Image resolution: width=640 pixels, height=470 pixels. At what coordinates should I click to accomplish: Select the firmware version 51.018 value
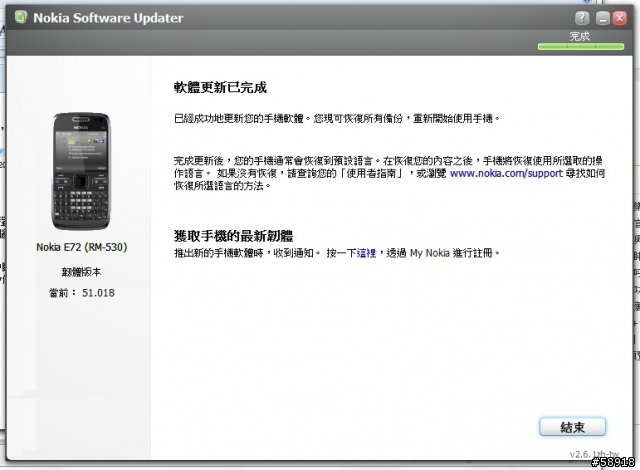(x=98, y=293)
